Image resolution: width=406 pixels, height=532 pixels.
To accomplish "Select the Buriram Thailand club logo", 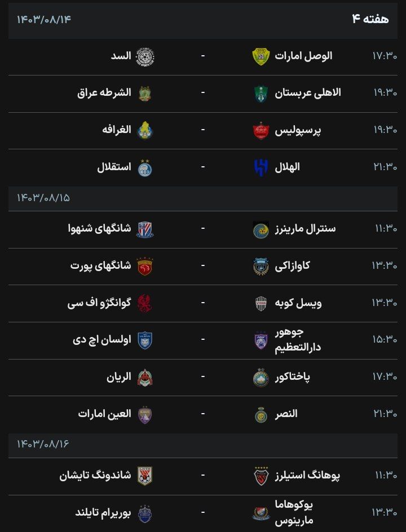I will (x=145, y=513).
